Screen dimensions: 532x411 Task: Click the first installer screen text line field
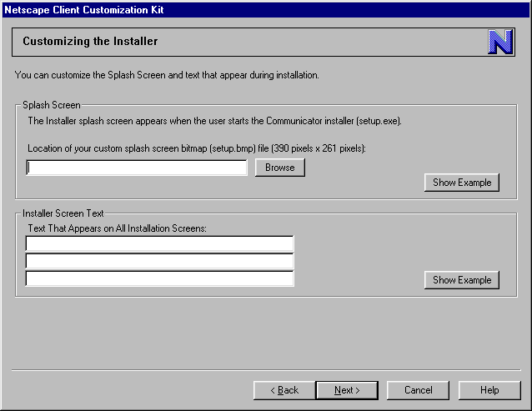point(159,243)
